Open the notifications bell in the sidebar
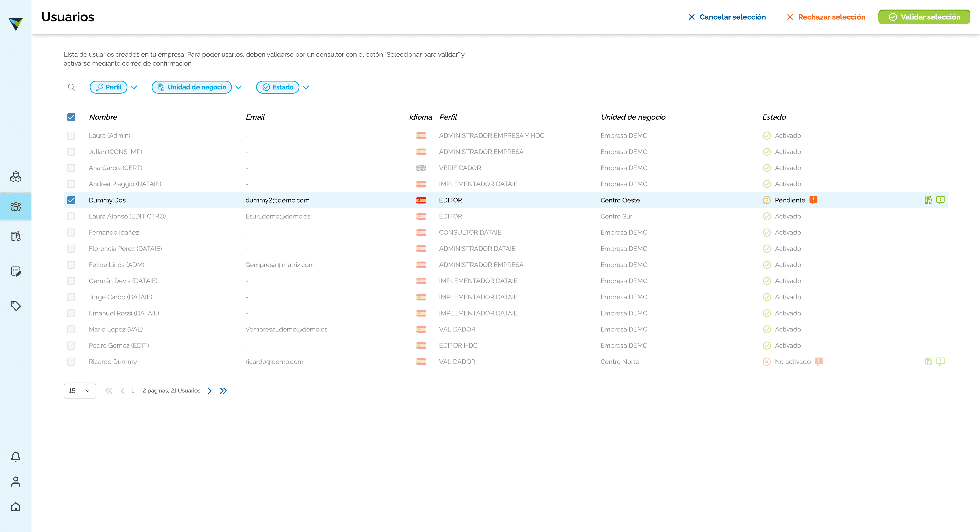The height and width of the screenshot is (532, 980). [x=16, y=456]
